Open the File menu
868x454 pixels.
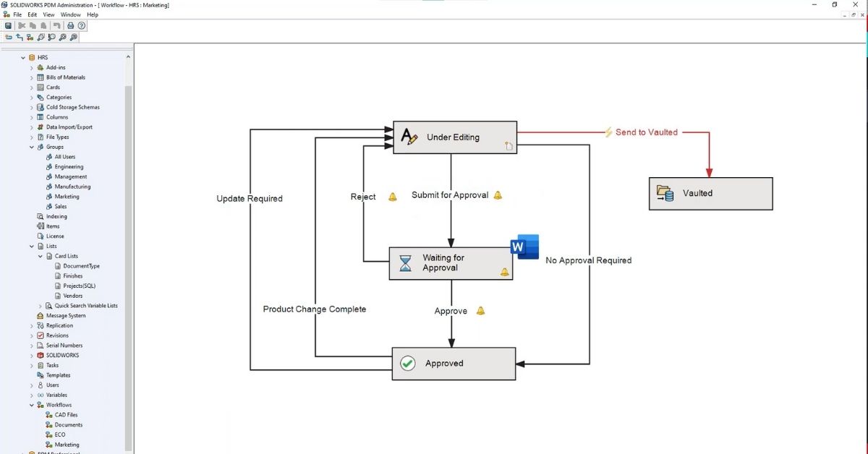coord(17,14)
